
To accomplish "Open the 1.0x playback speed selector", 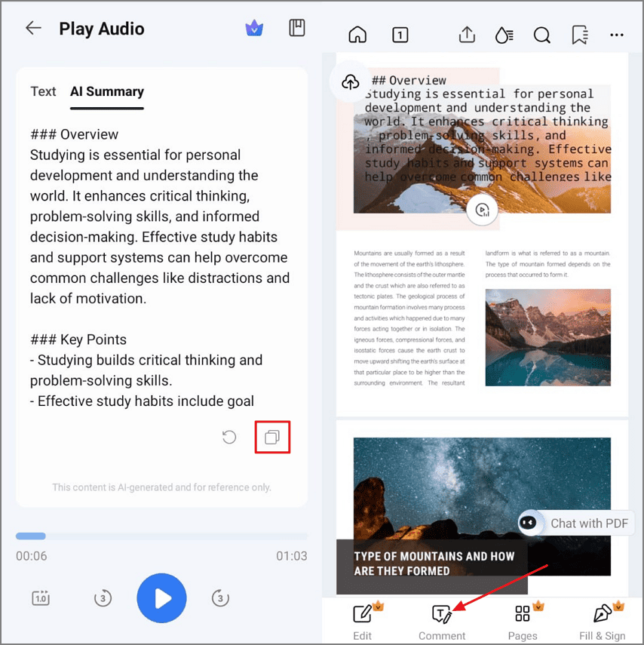I will tap(41, 597).
